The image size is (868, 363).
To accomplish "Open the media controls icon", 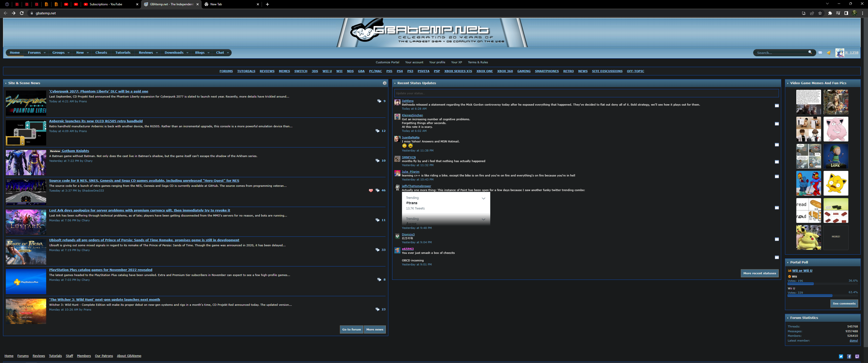I will coord(838,13).
